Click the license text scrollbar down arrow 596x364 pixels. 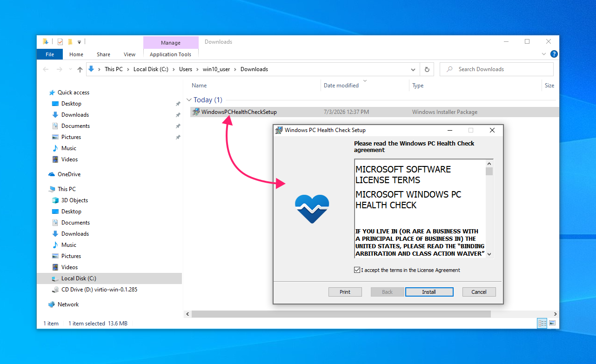point(489,254)
